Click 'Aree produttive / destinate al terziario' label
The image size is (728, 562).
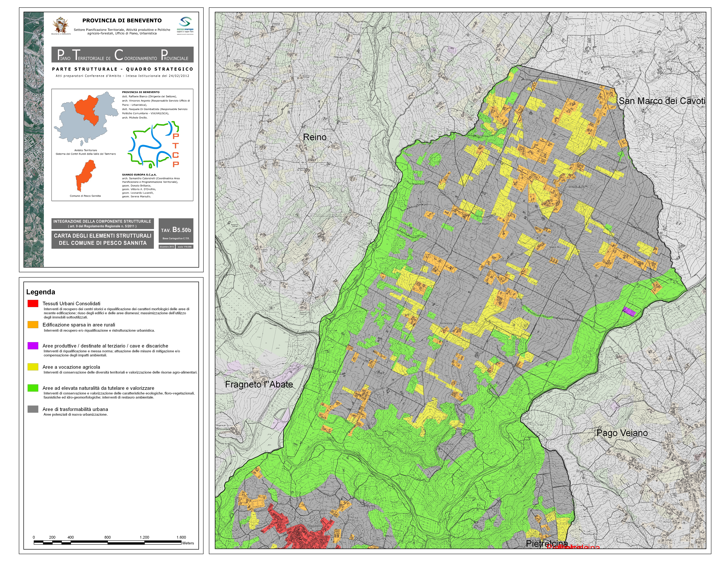coord(105,346)
